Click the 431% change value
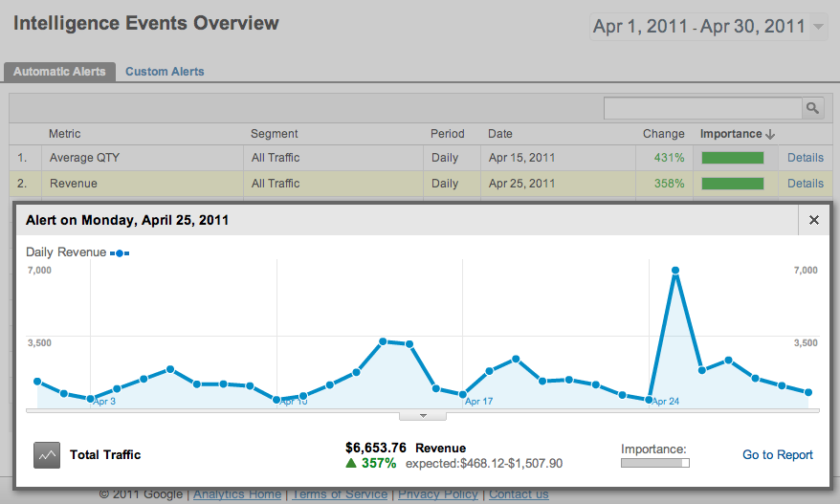840x504 pixels. pyautogui.click(x=669, y=158)
